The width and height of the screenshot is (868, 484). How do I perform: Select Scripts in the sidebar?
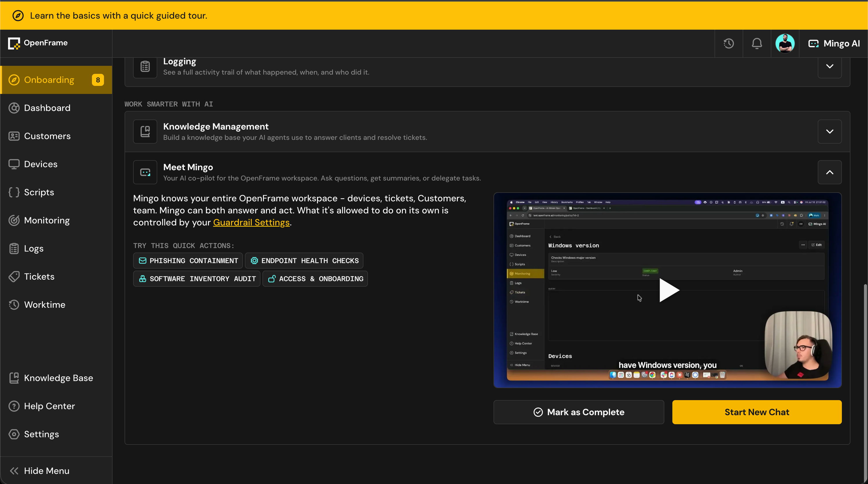click(x=56, y=192)
